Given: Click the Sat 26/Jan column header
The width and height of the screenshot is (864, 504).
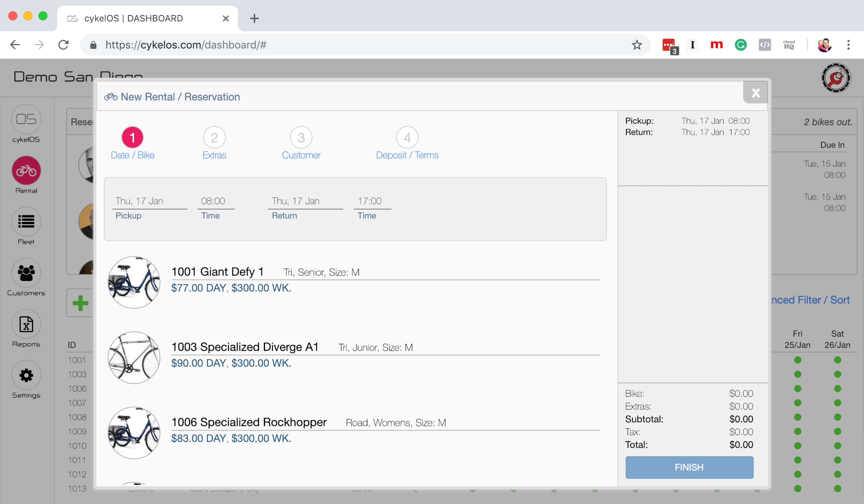Looking at the screenshot, I should [x=837, y=339].
